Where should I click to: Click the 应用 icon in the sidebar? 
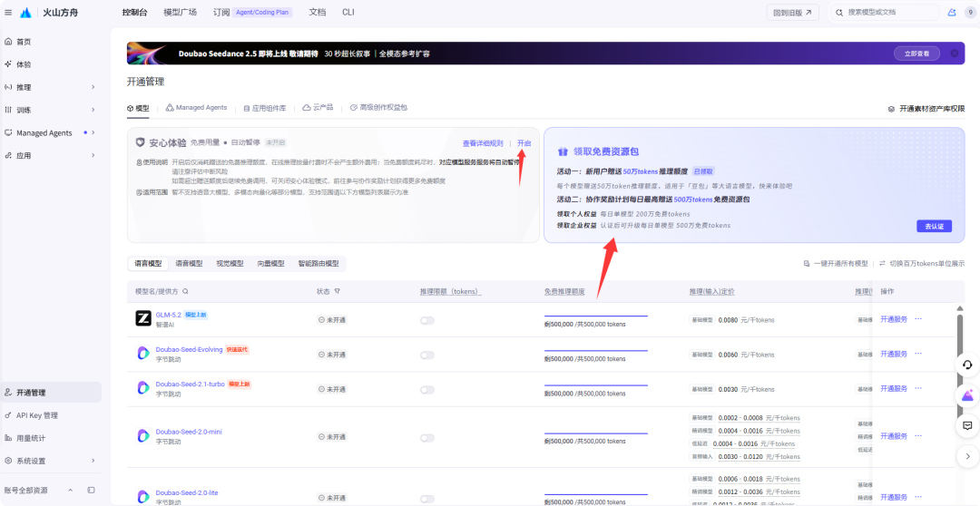[8, 155]
